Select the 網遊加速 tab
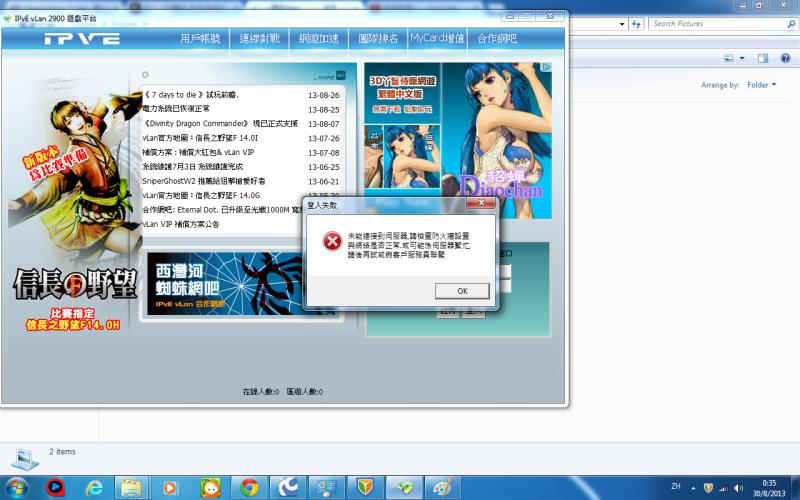 (x=319, y=39)
